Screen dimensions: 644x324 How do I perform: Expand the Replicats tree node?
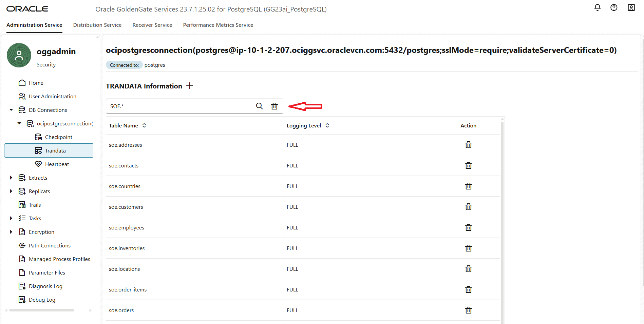pos(11,191)
